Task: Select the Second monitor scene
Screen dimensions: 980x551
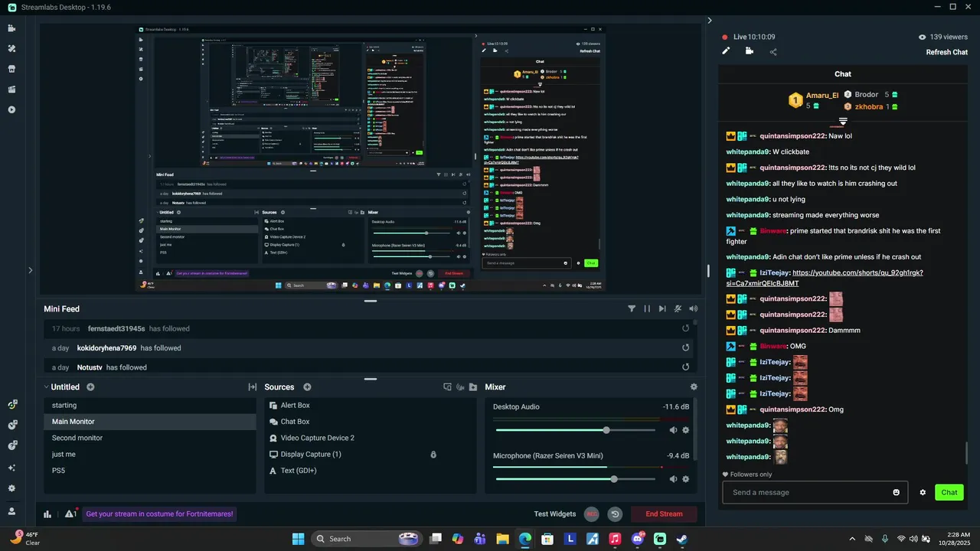Action: [149, 438]
